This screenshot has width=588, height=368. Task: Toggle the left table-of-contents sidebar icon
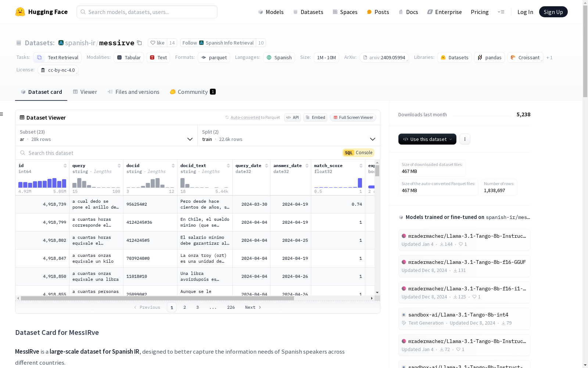click(x=1, y=114)
